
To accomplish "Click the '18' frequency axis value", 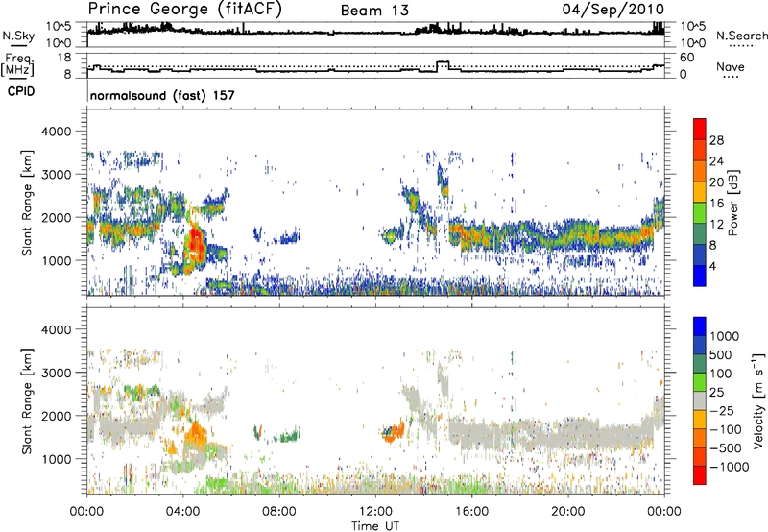I will [x=64, y=58].
